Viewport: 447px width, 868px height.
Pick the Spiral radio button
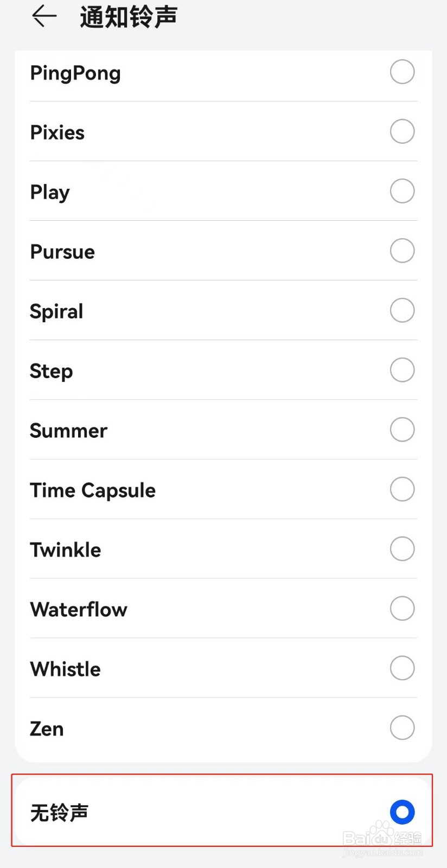click(x=402, y=311)
